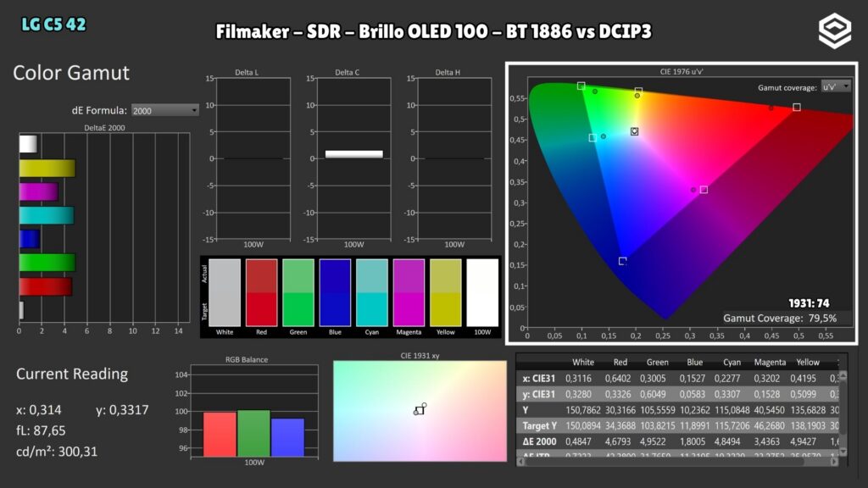The height and width of the screenshot is (488, 868).
Task: Click the Green column header in table
Action: point(657,363)
